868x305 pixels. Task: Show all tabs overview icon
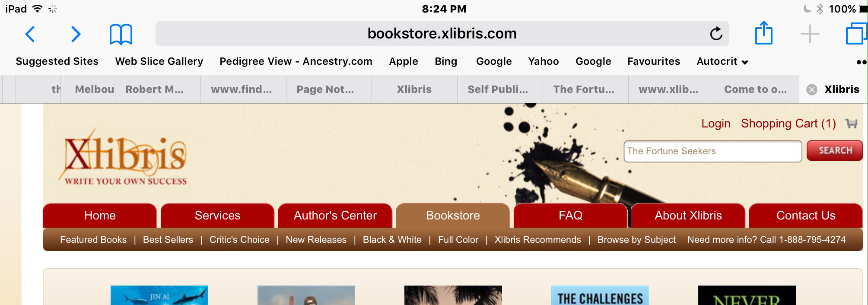click(856, 34)
